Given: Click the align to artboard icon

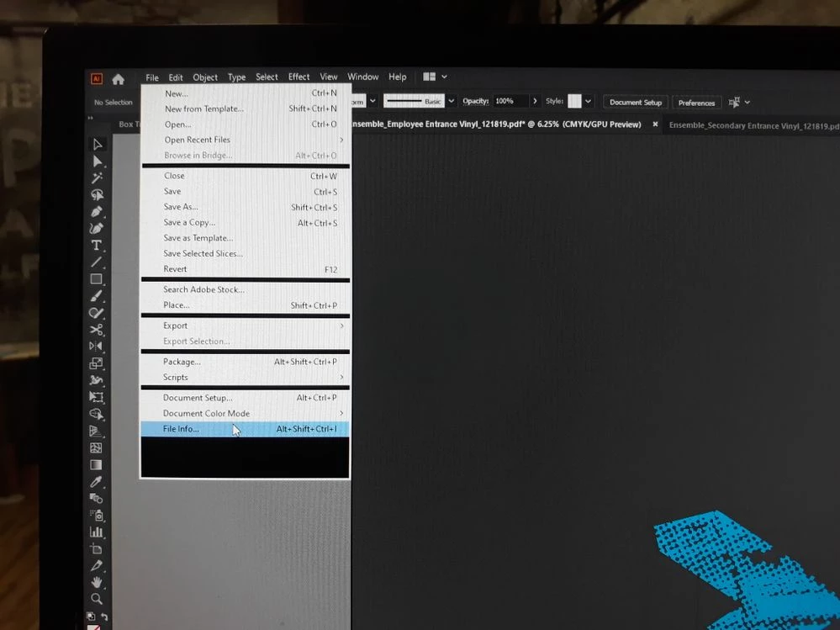Looking at the screenshot, I should click(x=734, y=102).
